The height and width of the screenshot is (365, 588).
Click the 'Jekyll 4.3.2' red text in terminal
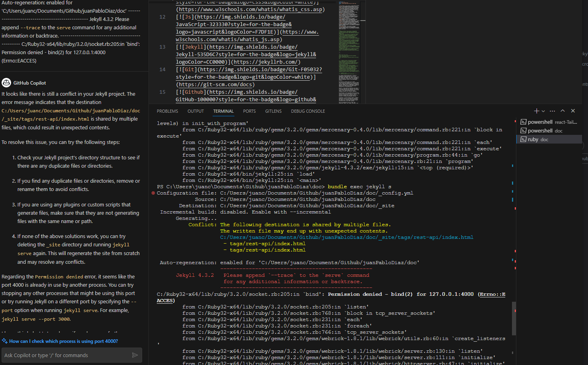tap(195, 275)
